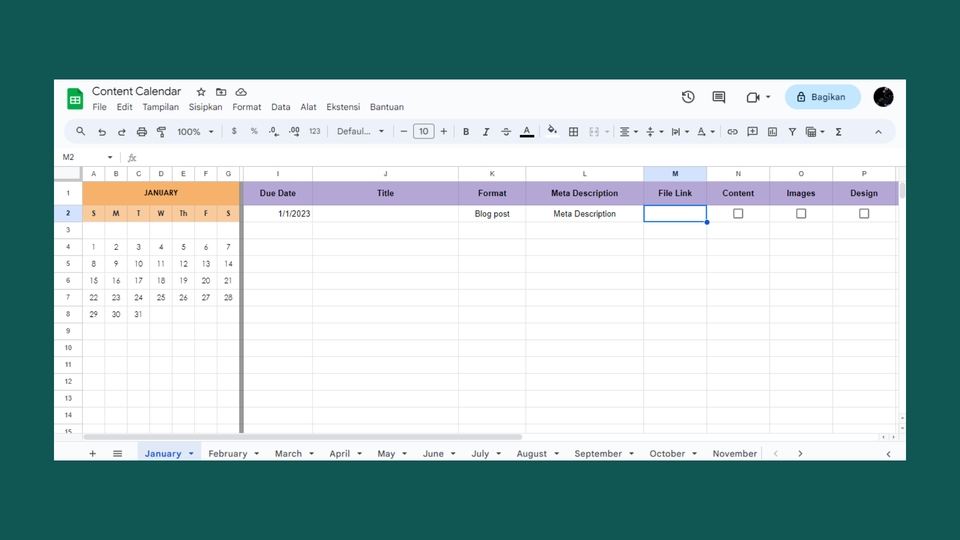The width and height of the screenshot is (960, 540).
Task: Redo the last action
Action: point(121,132)
